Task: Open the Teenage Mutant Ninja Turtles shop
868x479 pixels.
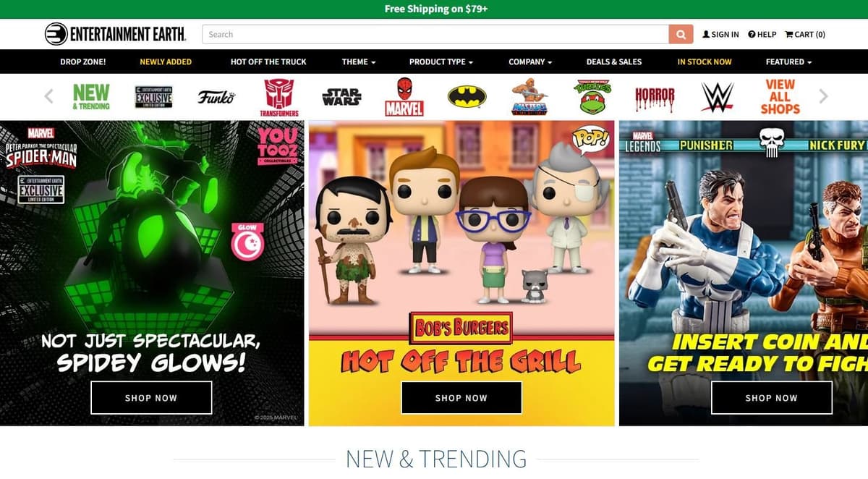Action: [592, 96]
